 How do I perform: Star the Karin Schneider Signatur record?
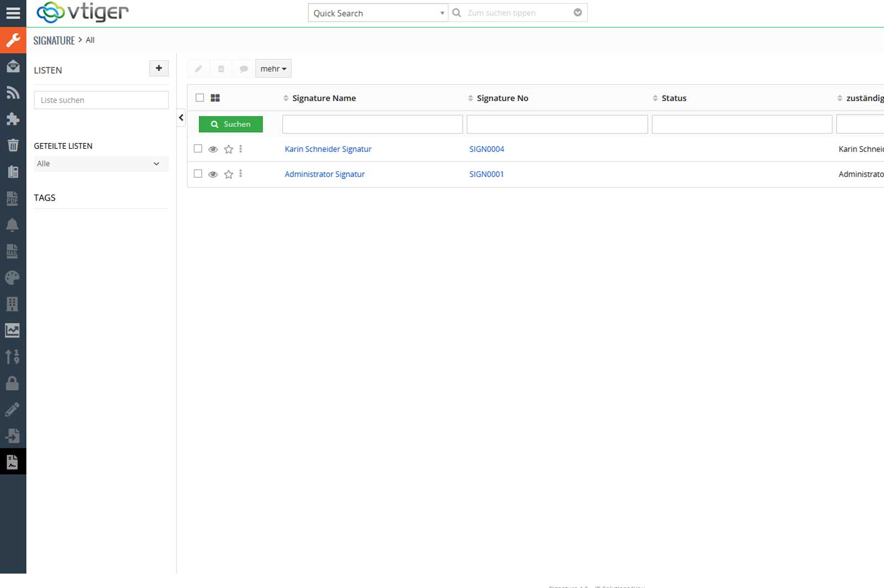click(x=229, y=149)
